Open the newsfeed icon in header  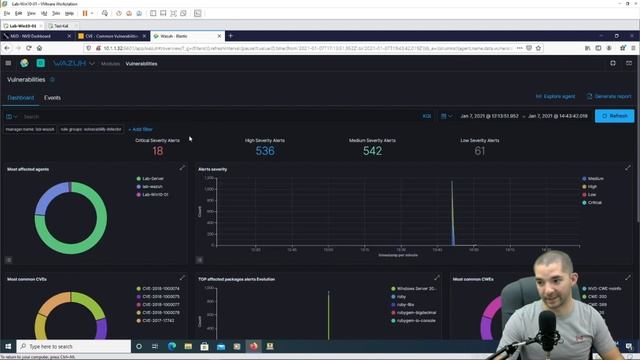[629, 63]
